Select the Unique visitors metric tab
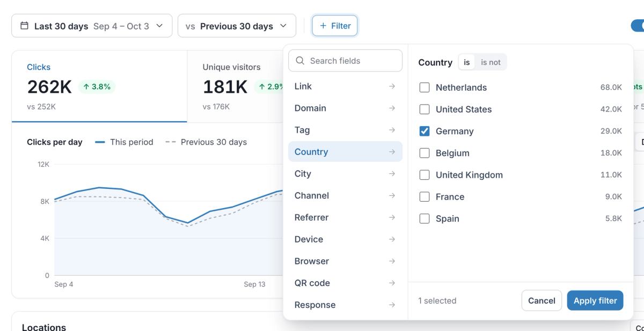The image size is (644, 331). click(x=235, y=86)
